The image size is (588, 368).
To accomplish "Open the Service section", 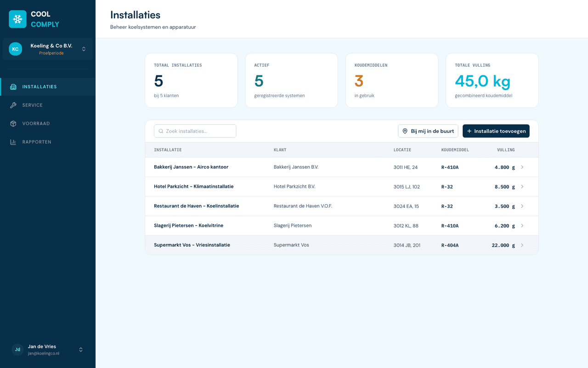I will click(48, 105).
